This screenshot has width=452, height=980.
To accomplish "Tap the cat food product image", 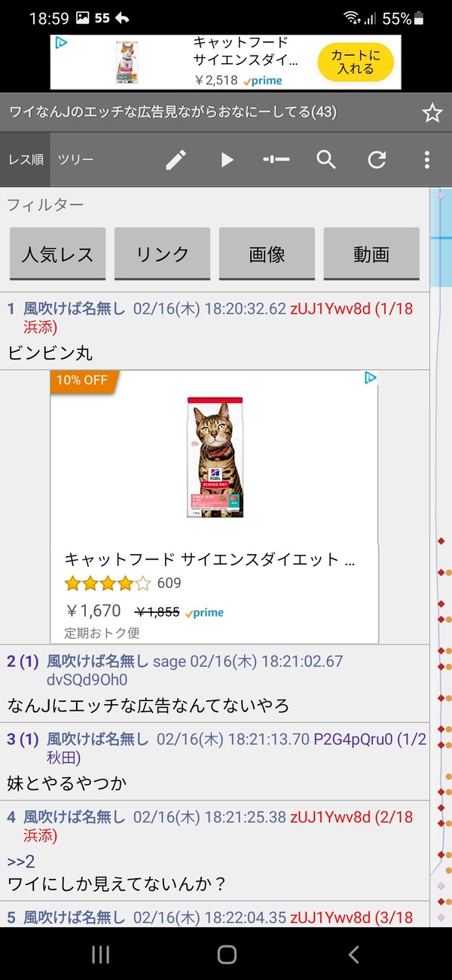I will click(x=215, y=456).
